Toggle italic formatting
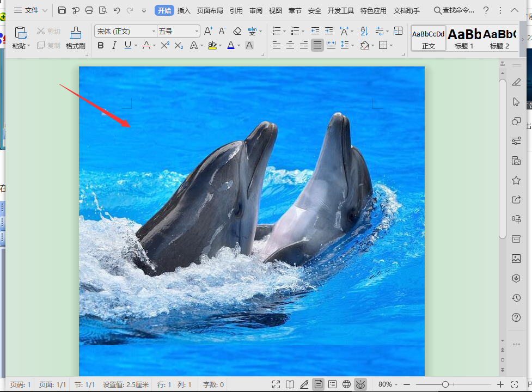The width and height of the screenshot is (532, 392). 114,45
